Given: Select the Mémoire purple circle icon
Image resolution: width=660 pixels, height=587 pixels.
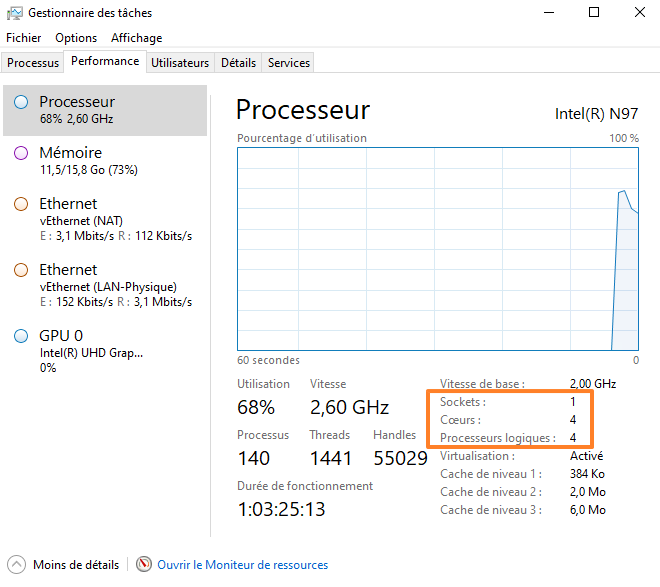Looking at the screenshot, I should coord(21,153).
